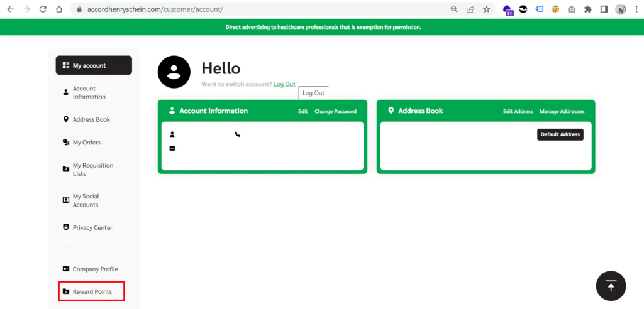
Task: Click the scroll-to-top arrow button
Action: pyautogui.click(x=611, y=286)
